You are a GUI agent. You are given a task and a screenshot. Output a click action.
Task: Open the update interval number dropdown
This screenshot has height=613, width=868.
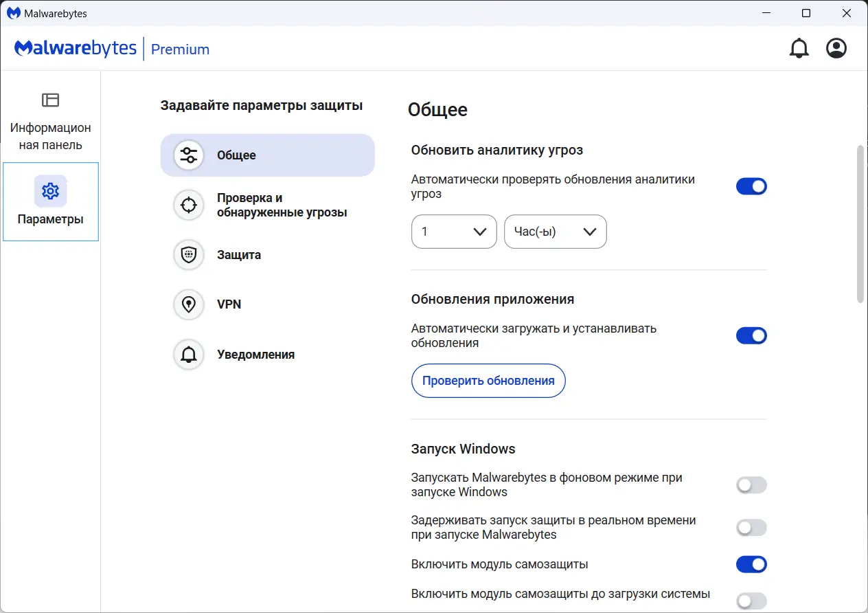click(453, 232)
